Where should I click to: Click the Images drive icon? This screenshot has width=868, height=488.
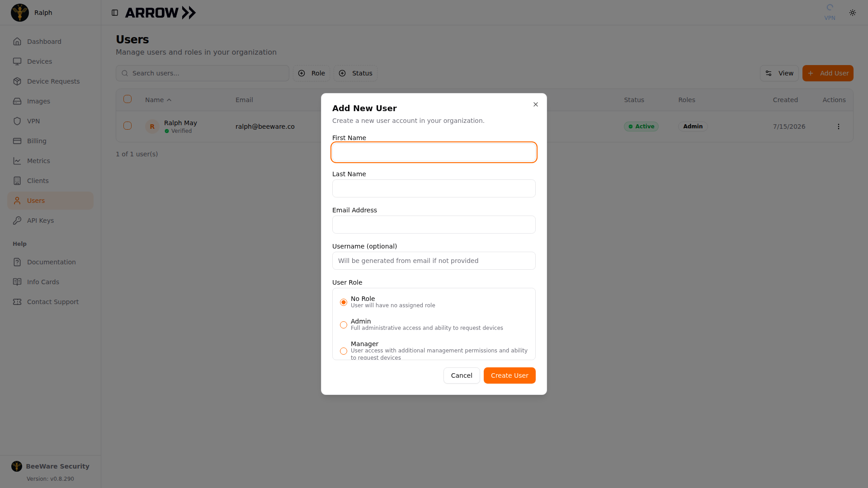[17, 101]
